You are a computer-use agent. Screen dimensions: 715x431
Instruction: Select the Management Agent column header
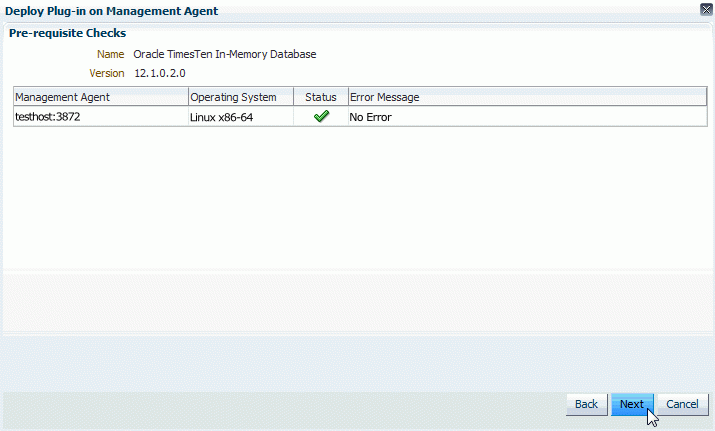101,97
